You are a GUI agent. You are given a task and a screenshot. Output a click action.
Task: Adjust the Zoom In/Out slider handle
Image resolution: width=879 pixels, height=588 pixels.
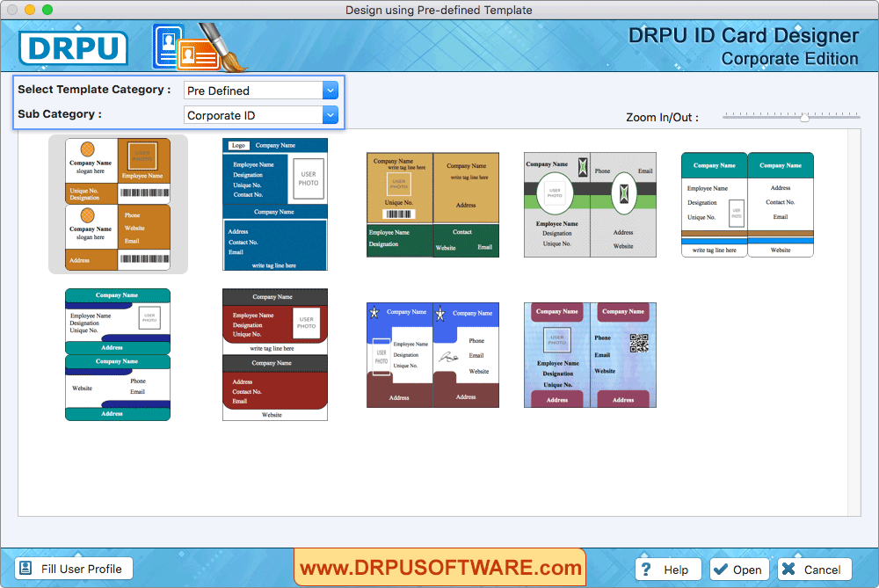click(804, 117)
